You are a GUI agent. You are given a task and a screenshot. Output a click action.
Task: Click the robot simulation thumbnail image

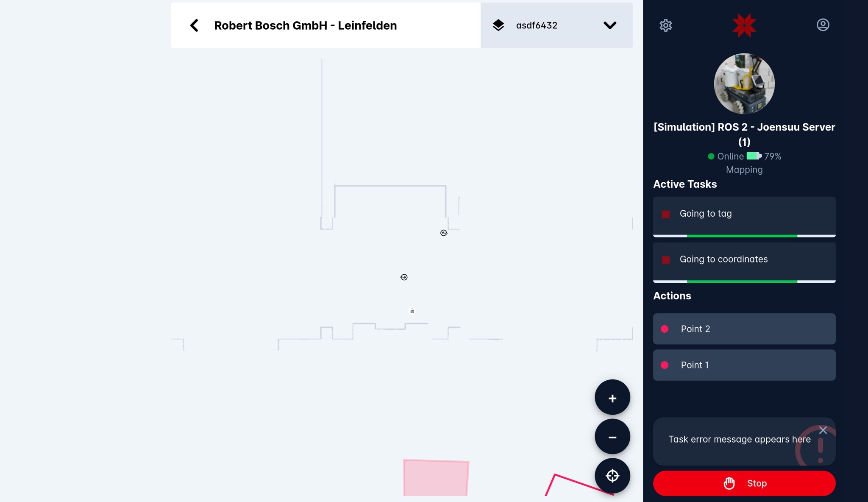[x=744, y=84]
